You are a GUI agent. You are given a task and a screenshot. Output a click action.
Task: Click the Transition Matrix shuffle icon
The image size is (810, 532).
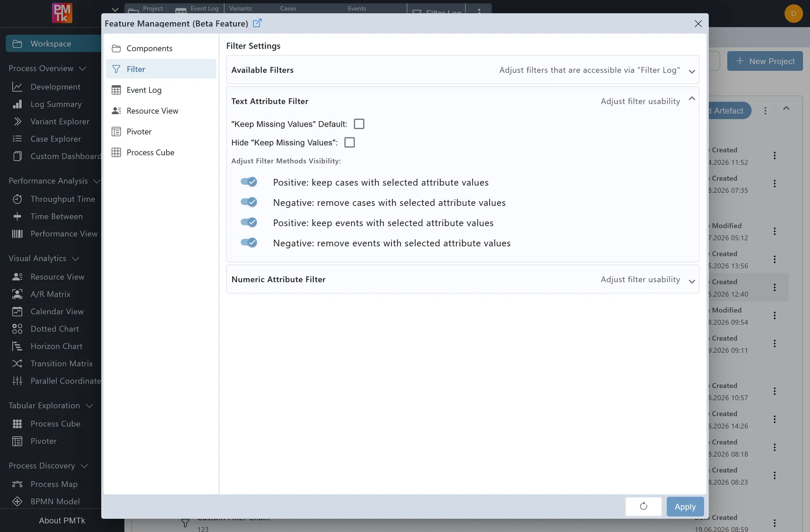pos(17,364)
